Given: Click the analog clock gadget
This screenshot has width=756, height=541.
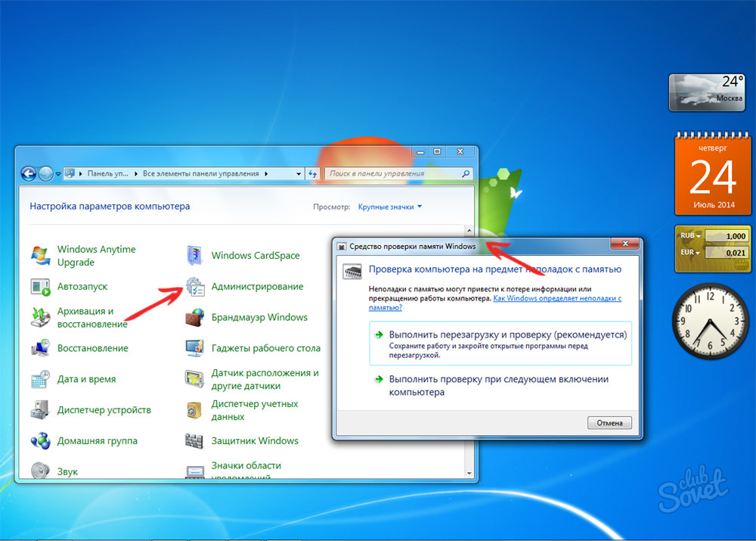Looking at the screenshot, I should (710, 321).
